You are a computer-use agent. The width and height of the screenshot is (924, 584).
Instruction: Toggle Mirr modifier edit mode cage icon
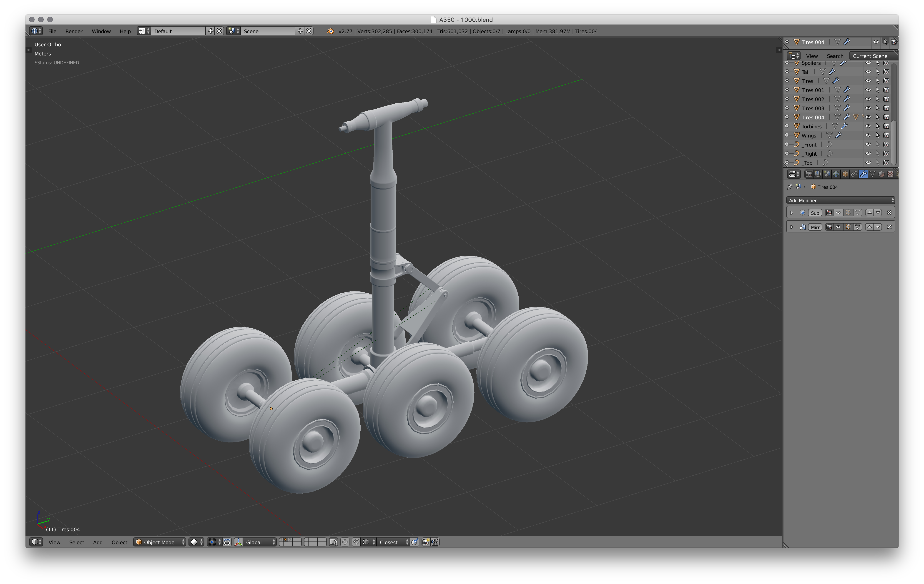click(848, 227)
